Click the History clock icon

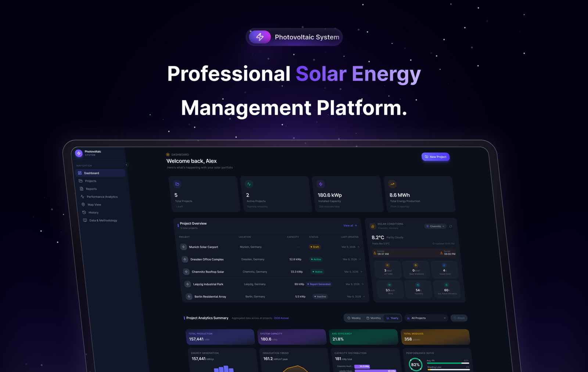84,212
